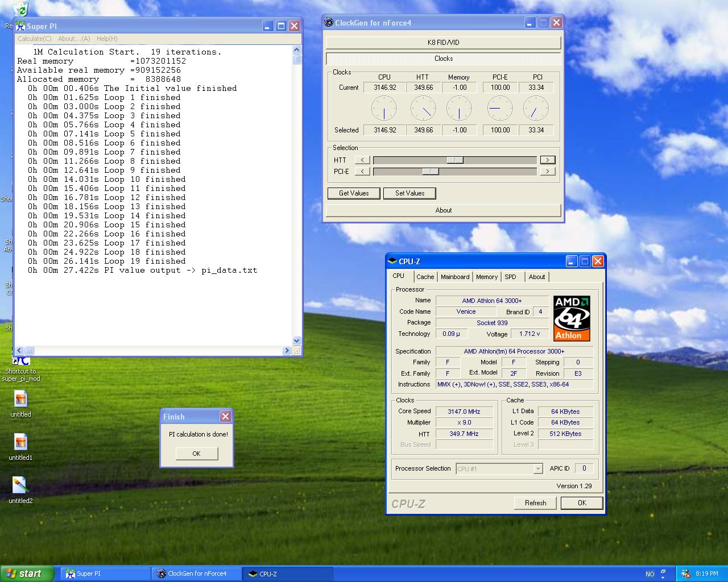Click the Loop 19 finished line
The height and width of the screenshot is (582, 728).
(x=107, y=261)
